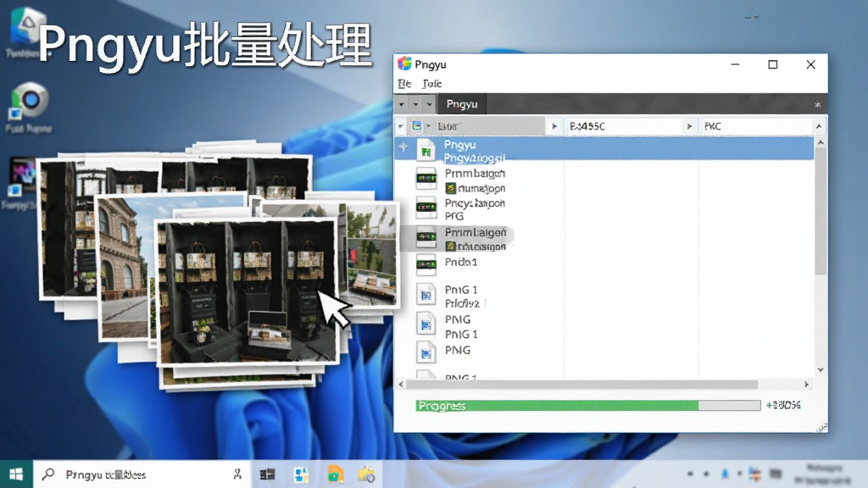This screenshot has width=868, height=488.
Task: Open the Windows Start menu
Action: pyautogui.click(x=16, y=474)
